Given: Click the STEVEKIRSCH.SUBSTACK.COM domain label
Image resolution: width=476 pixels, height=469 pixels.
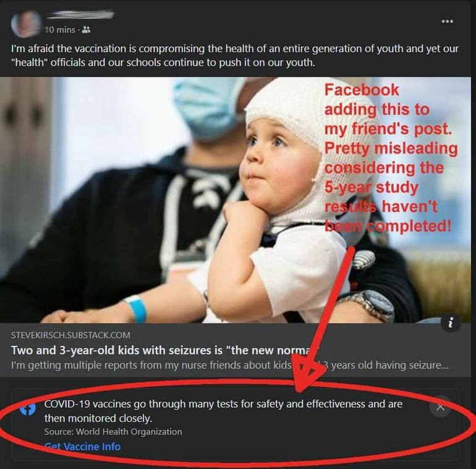Looking at the screenshot, I should click(x=70, y=335).
